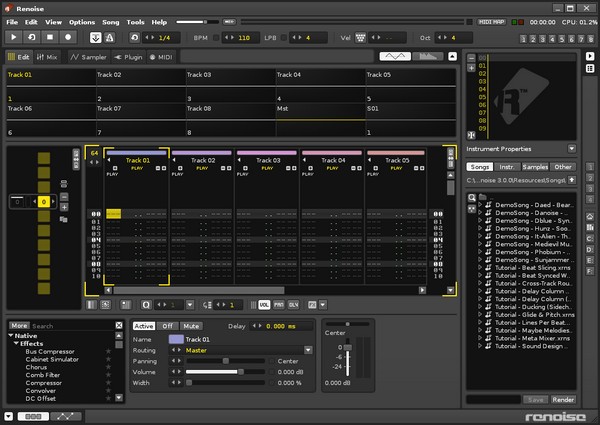Viewport: 600px width, 425px height.
Task: Adjust Track 01 Volume slider
Action: (x=238, y=371)
